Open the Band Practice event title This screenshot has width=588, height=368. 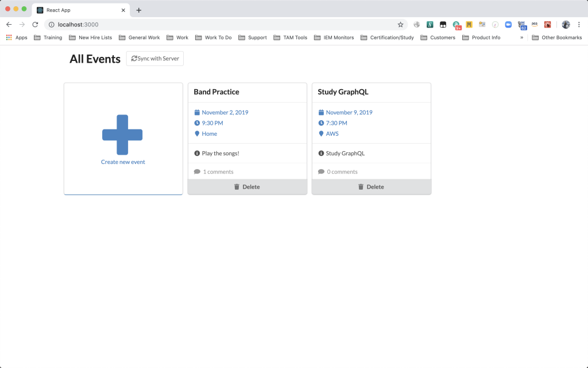coord(216,92)
